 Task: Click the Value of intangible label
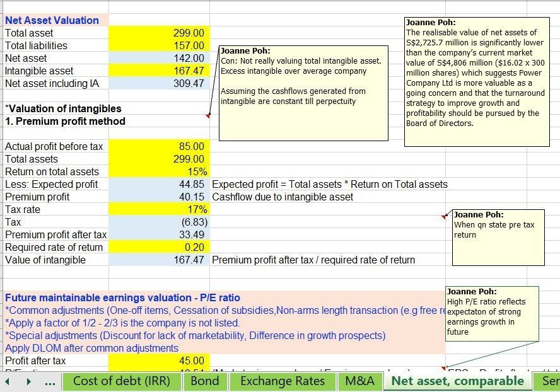[x=45, y=260]
